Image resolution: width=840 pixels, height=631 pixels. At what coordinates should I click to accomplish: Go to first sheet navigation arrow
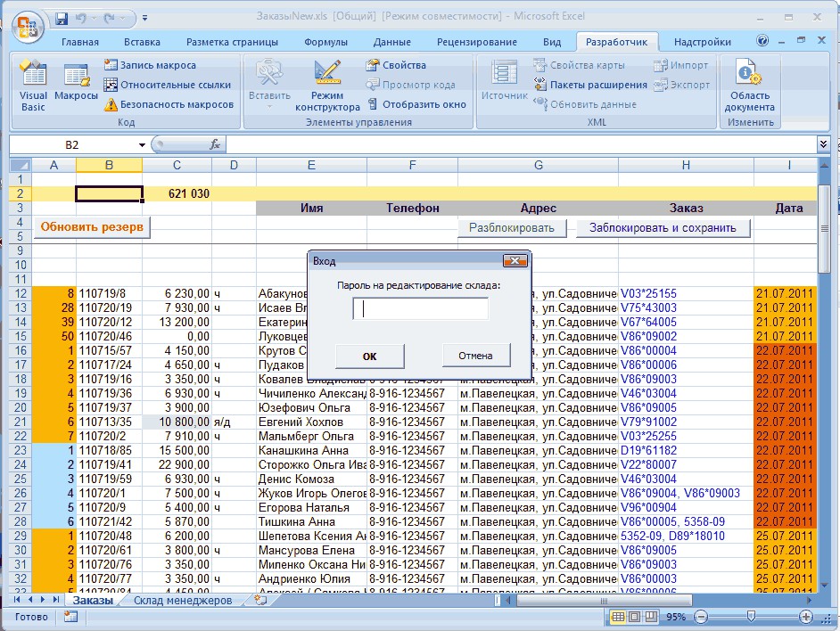coord(17,600)
